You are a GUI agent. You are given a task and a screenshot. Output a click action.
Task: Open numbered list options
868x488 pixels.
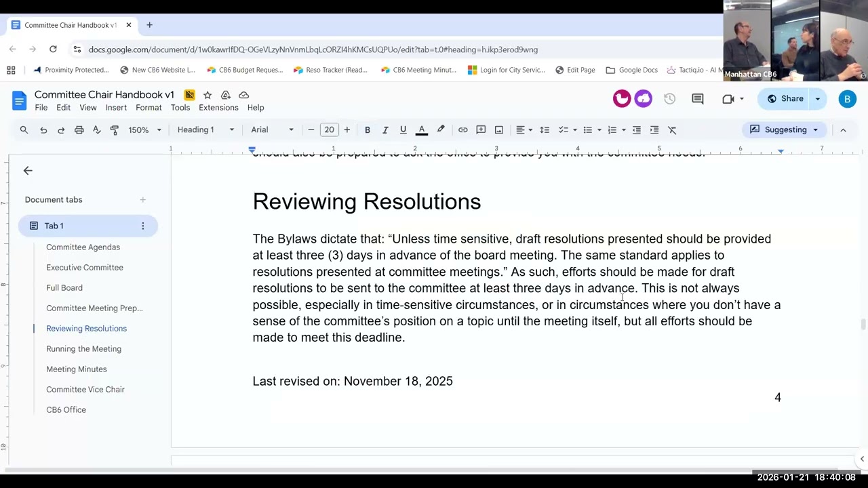coord(616,129)
